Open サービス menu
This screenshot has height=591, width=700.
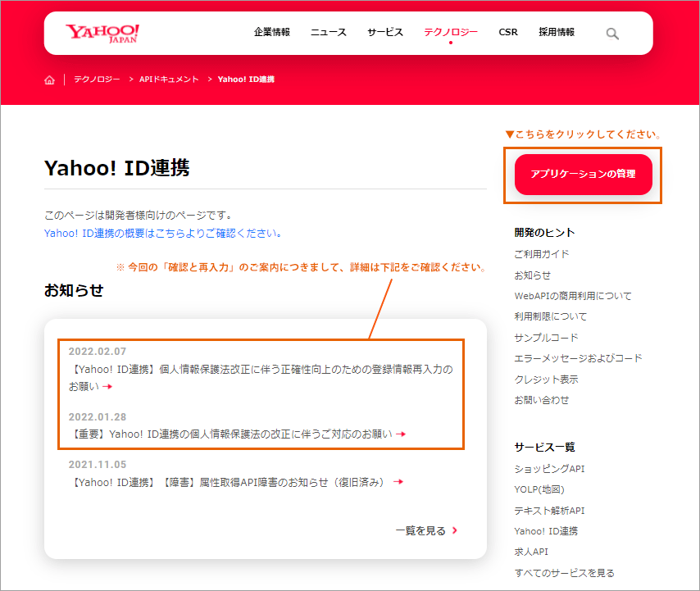pyautogui.click(x=385, y=32)
